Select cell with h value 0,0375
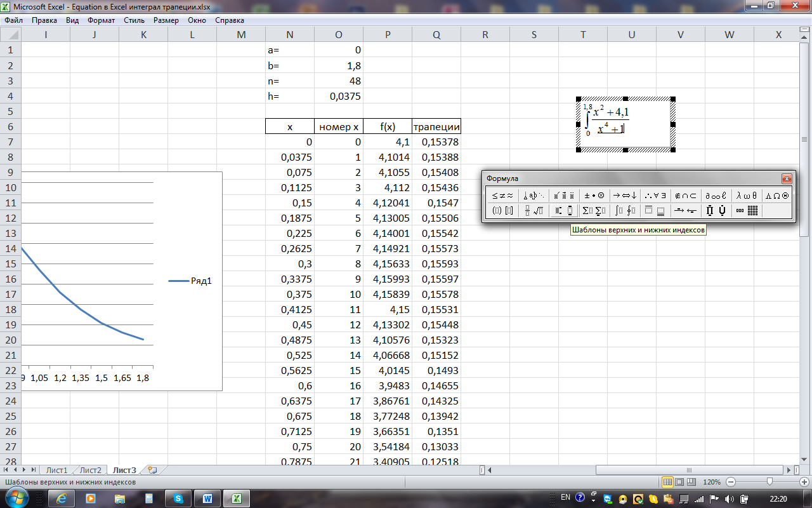Viewport: 812px width, 508px height. pos(339,96)
